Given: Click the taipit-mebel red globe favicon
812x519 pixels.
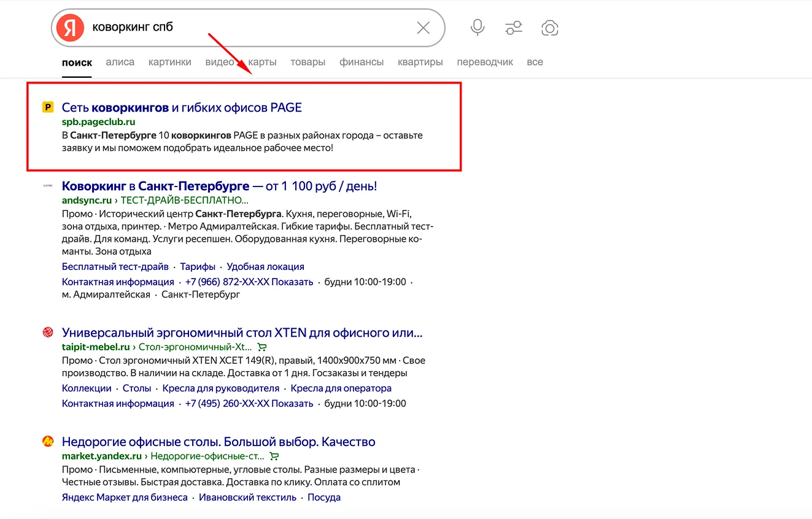Looking at the screenshot, I should point(48,333).
